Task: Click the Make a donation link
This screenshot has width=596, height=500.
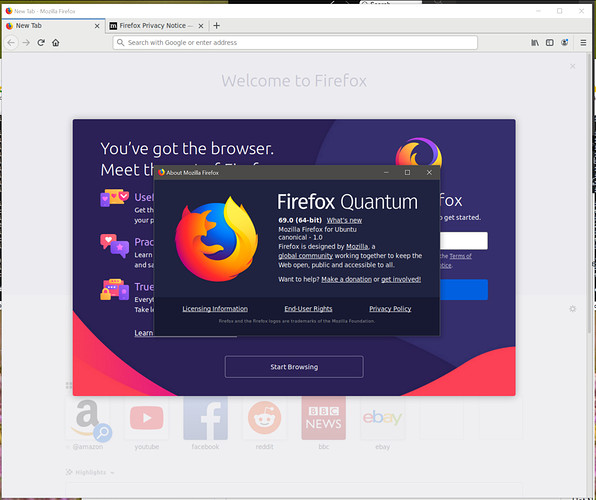Action: 346,279
